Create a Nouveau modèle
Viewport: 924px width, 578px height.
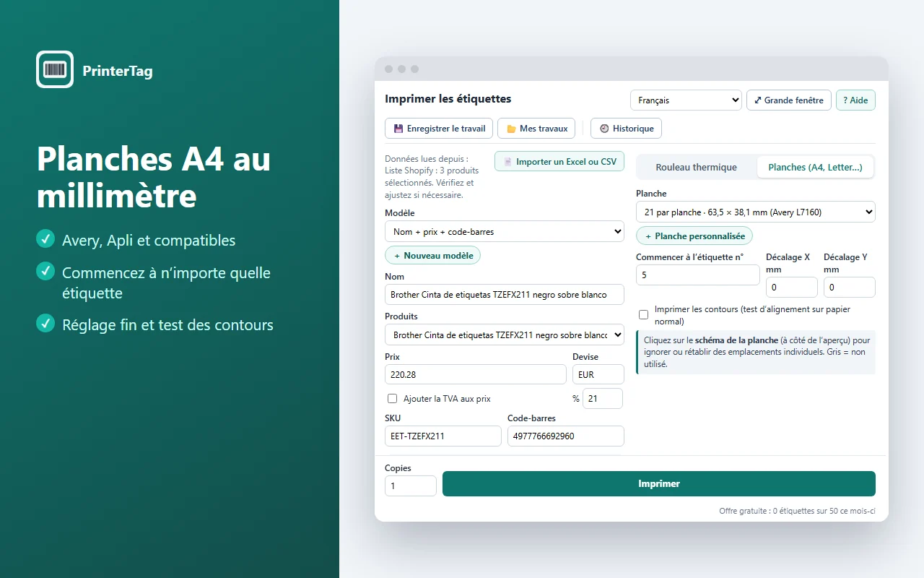(x=432, y=255)
